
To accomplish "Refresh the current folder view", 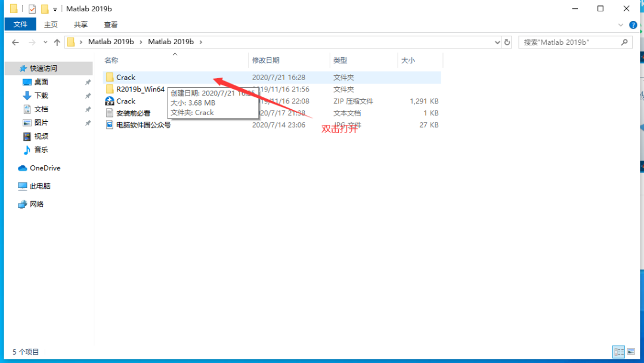I will 507,42.
